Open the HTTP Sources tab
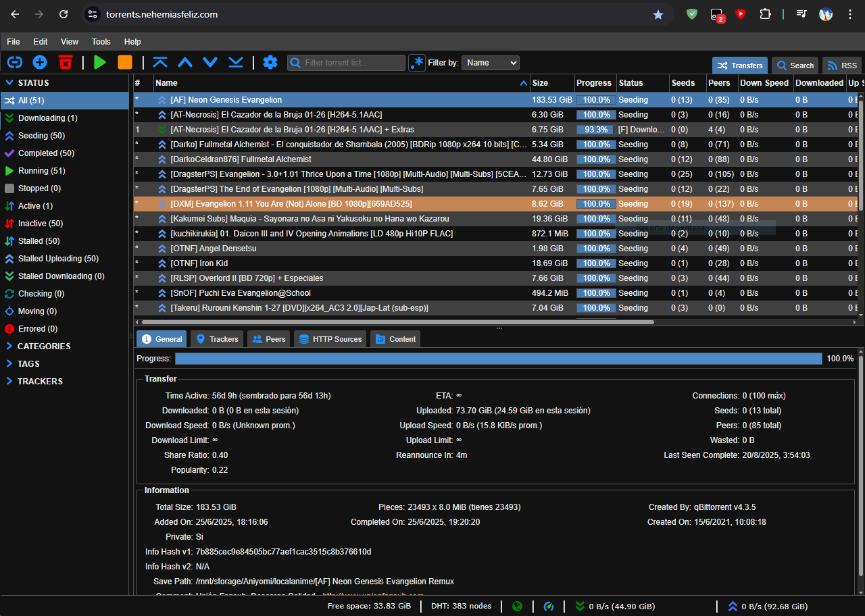 coord(330,339)
